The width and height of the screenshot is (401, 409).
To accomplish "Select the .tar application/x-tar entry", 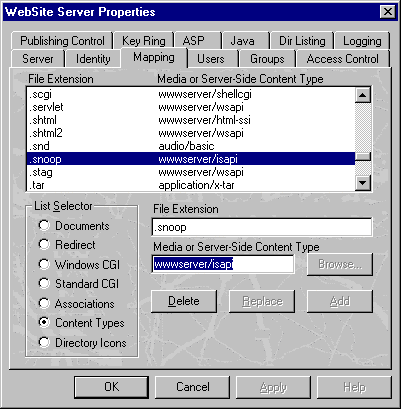I will pos(191,185).
